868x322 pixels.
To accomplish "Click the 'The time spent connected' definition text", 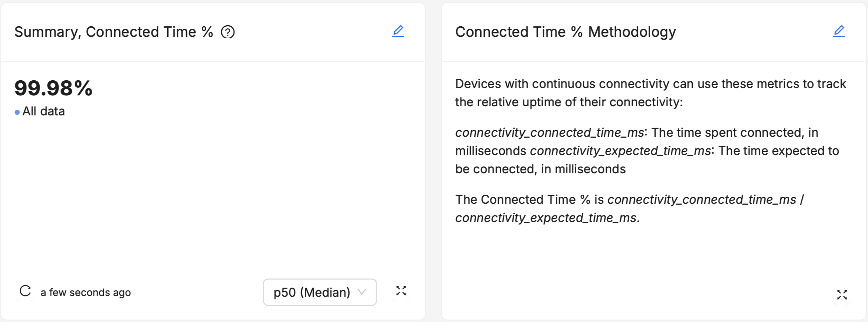I will click(734, 133).
